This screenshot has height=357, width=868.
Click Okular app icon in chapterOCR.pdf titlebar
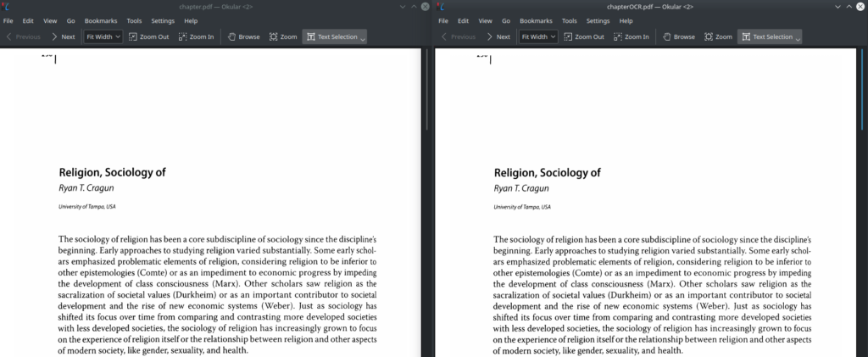click(441, 6)
